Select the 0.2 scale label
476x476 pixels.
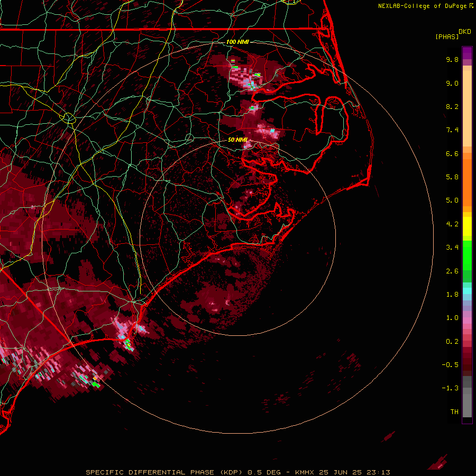[x=452, y=342]
